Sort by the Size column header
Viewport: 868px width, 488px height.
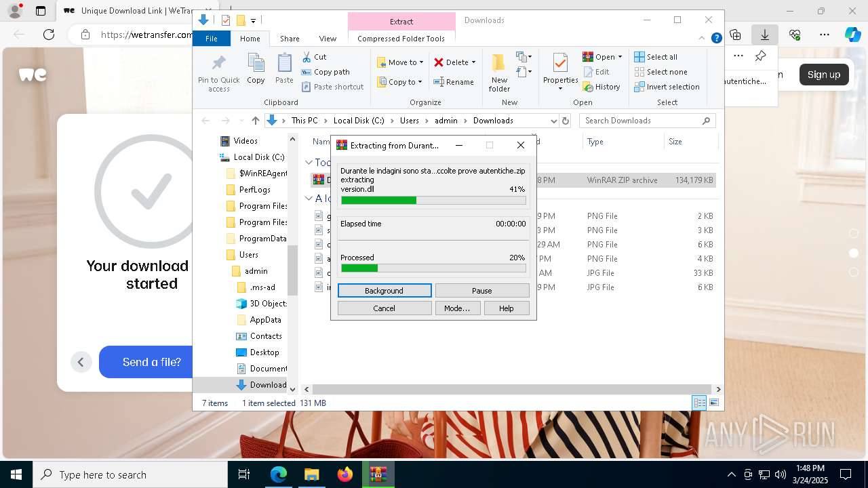[690, 142]
